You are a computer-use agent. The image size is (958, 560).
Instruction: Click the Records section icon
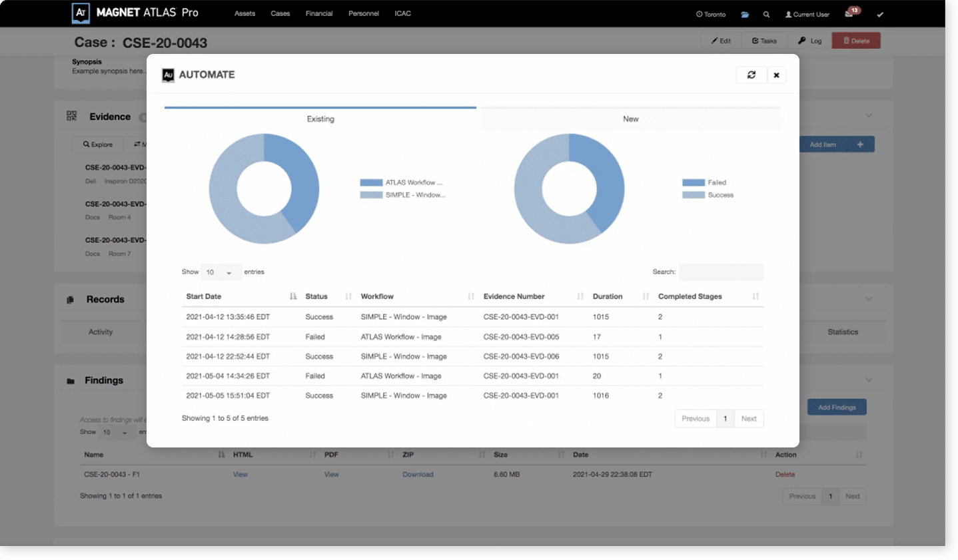pos(71,300)
